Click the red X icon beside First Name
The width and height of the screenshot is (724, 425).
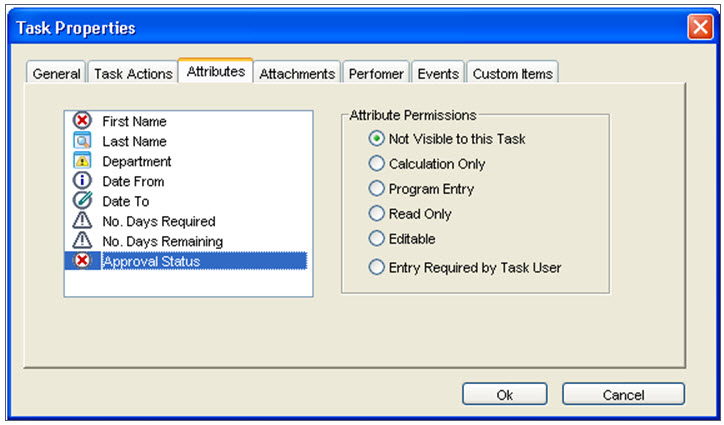pyautogui.click(x=82, y=121)
